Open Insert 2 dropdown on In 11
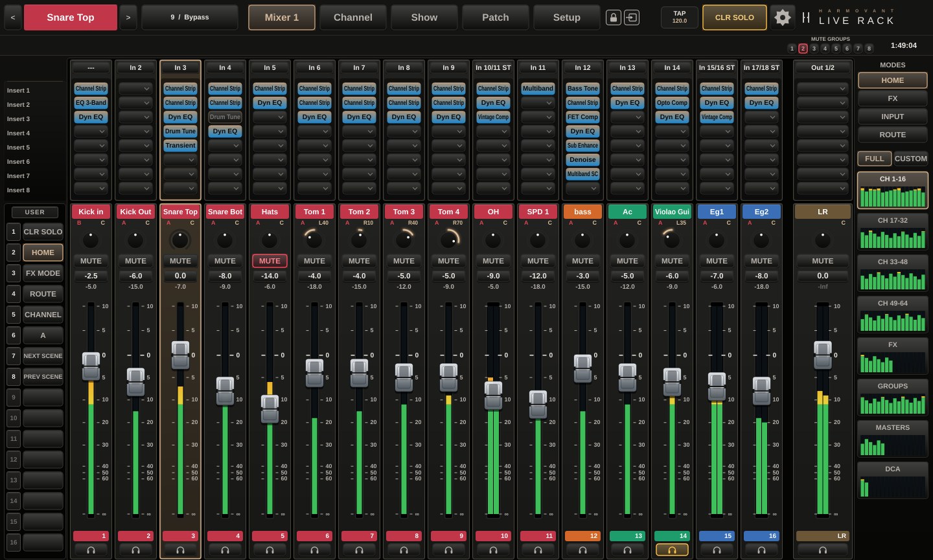Screen dimensions: 933x560 pyautogui.click(x=538, y=102)
